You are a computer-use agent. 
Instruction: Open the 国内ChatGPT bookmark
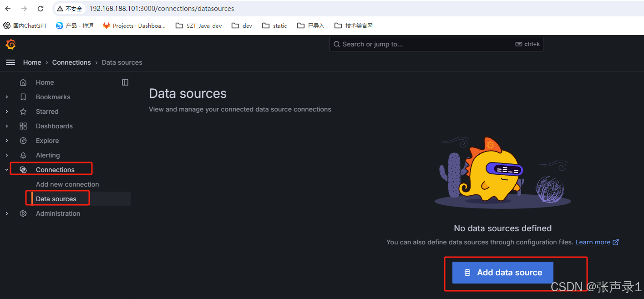(x=25, y=26)
